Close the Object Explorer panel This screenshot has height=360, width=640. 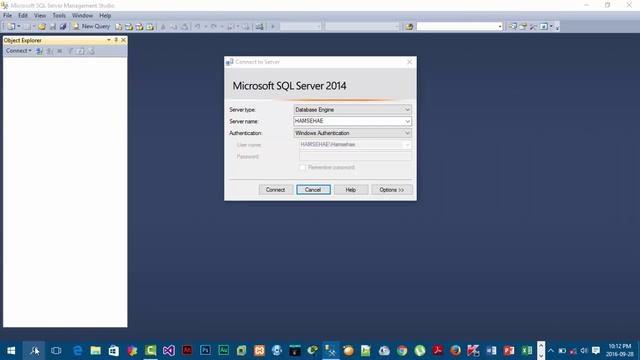[123, 40]
